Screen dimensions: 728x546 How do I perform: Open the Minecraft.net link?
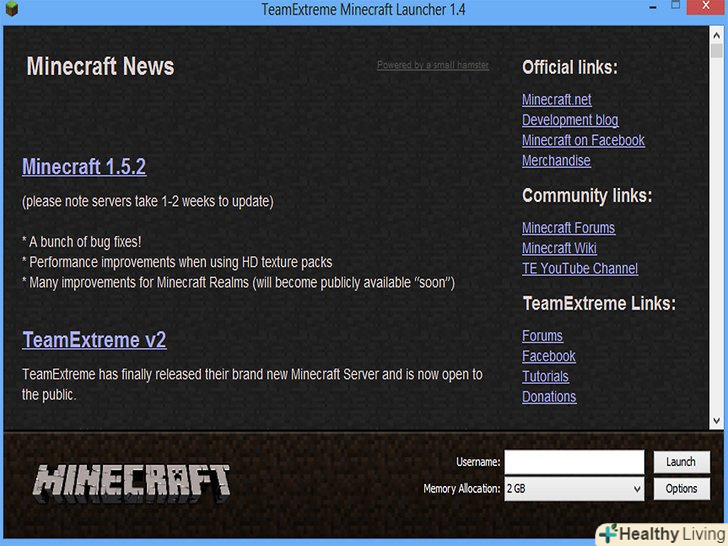[556, 100]
